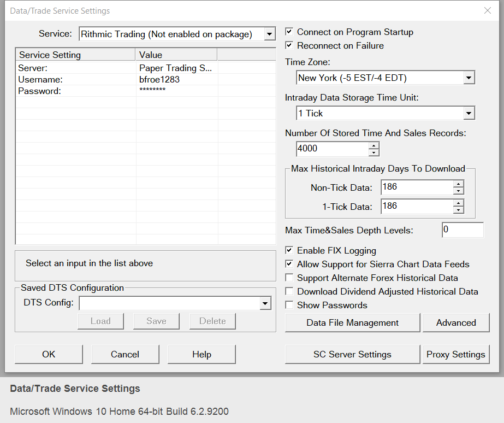
Task: Click the Help button
Action: pos(201,354)
